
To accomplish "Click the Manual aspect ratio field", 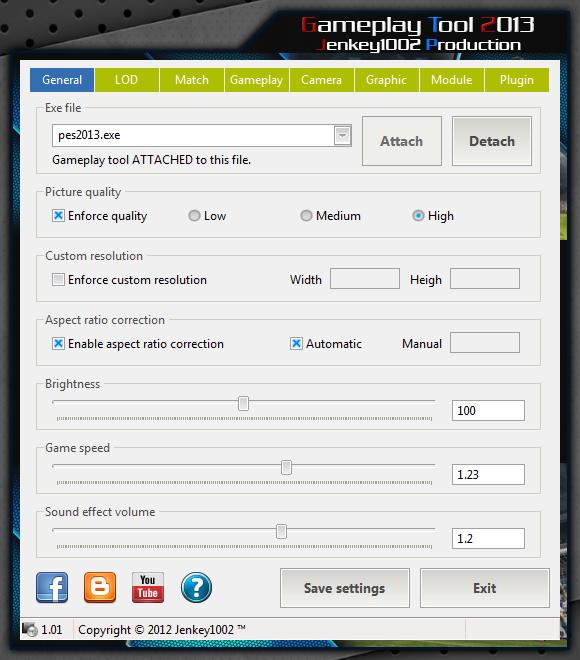I will pos(485,343).
